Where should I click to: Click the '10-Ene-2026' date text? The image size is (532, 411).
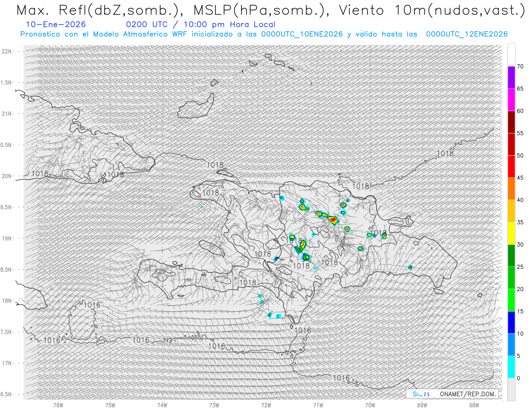coord(56,24)
